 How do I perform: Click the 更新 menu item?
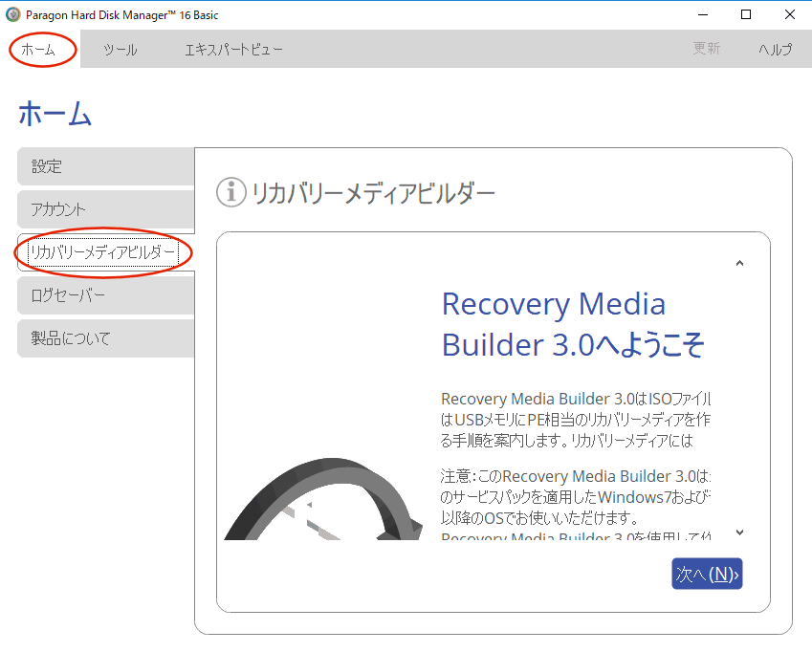tap(707, 50)
